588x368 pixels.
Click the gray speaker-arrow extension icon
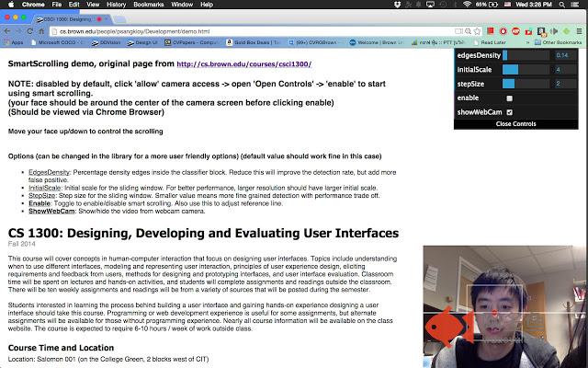[554, 31]
